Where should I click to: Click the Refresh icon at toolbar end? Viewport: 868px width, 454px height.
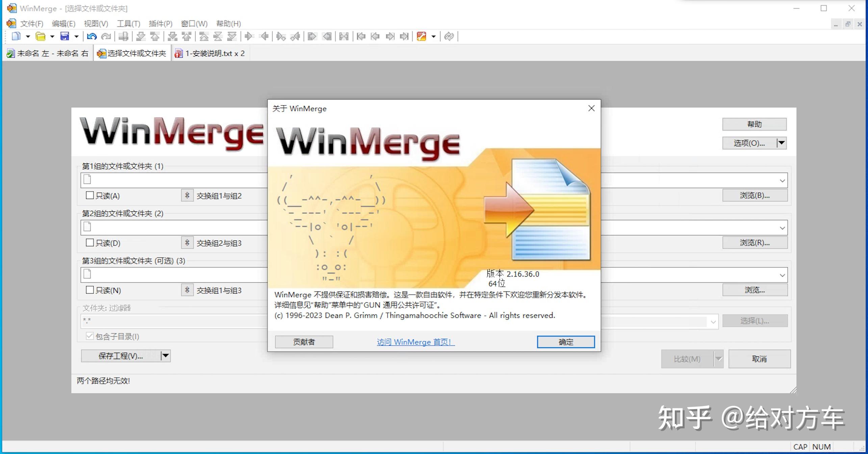(x=450, y=36)
